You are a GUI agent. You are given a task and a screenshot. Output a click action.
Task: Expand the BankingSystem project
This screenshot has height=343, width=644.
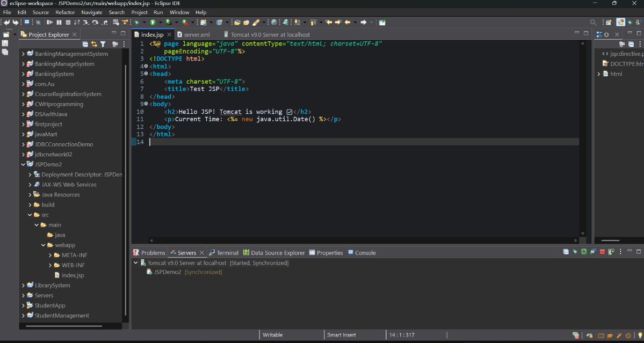24,74
